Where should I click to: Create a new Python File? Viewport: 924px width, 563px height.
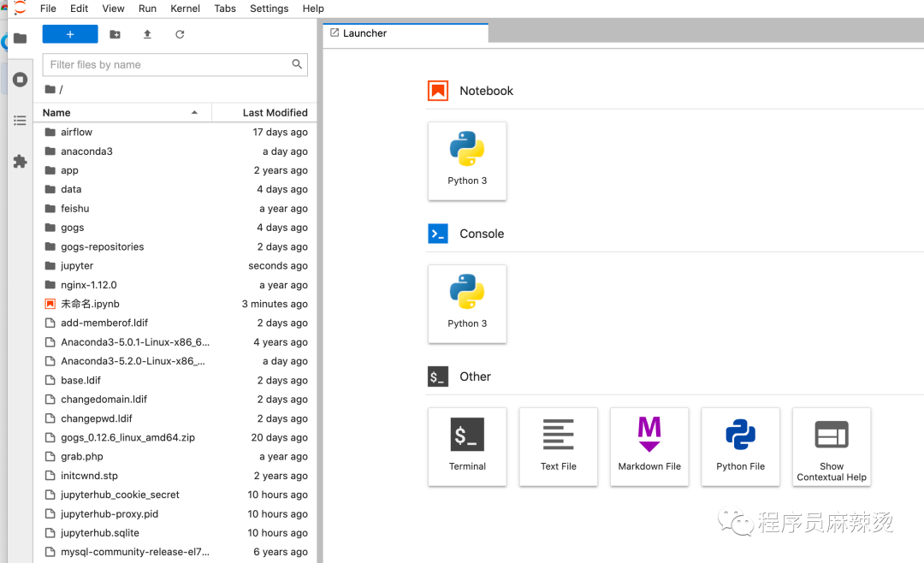741,447
